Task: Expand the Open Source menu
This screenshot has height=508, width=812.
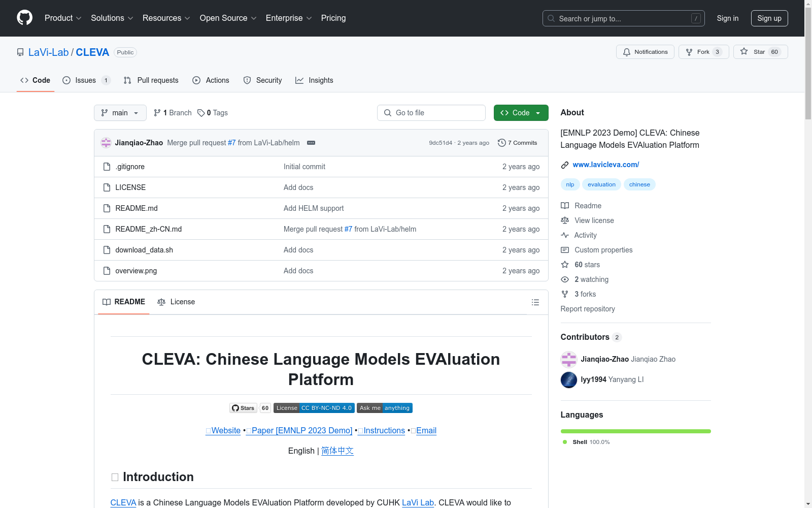Action: coord(228,18)
